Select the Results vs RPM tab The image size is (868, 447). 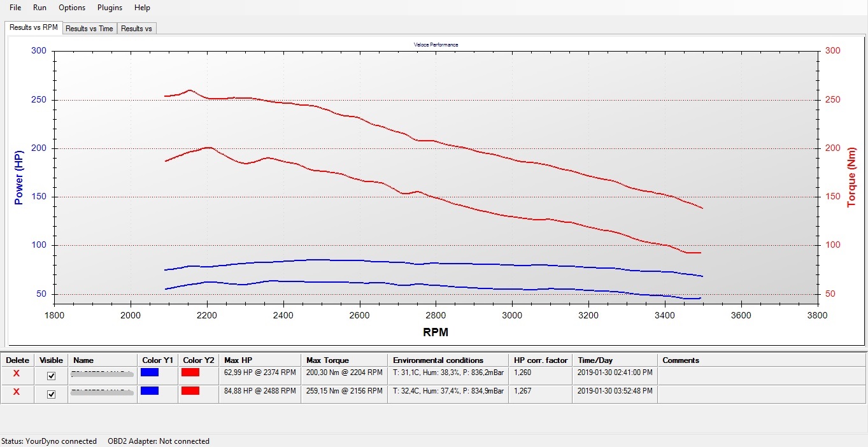34,28
